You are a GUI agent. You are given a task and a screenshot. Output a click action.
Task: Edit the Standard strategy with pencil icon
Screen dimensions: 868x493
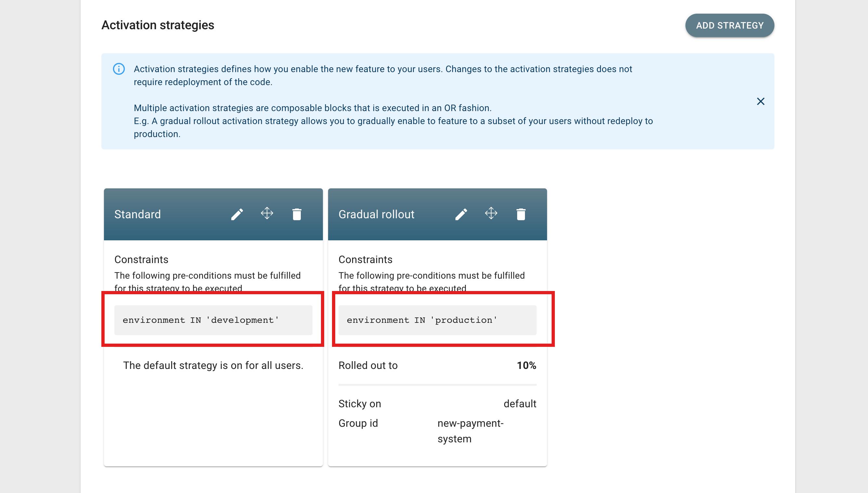[x=237, y=214]
